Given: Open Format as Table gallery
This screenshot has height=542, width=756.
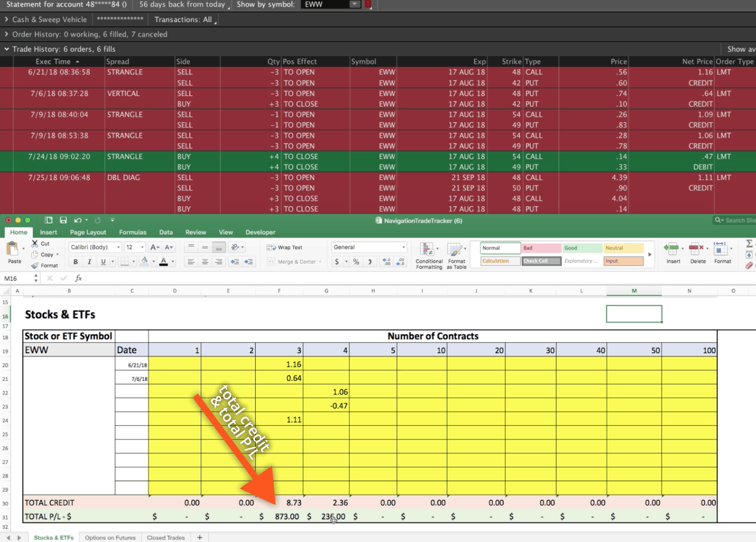Looking at the screenshot, I should [x=456, y=256].
